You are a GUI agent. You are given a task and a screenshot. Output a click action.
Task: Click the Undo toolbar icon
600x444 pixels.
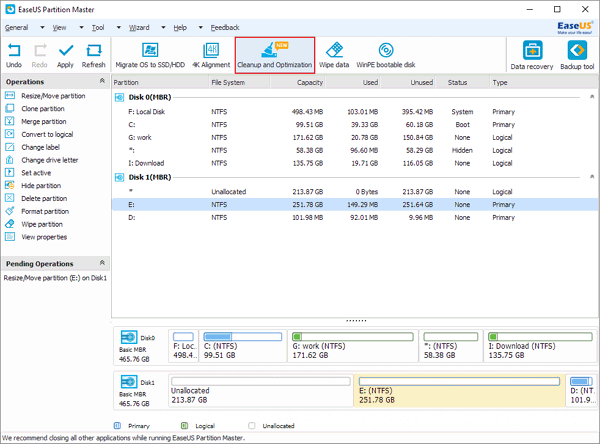pos(14,56)
